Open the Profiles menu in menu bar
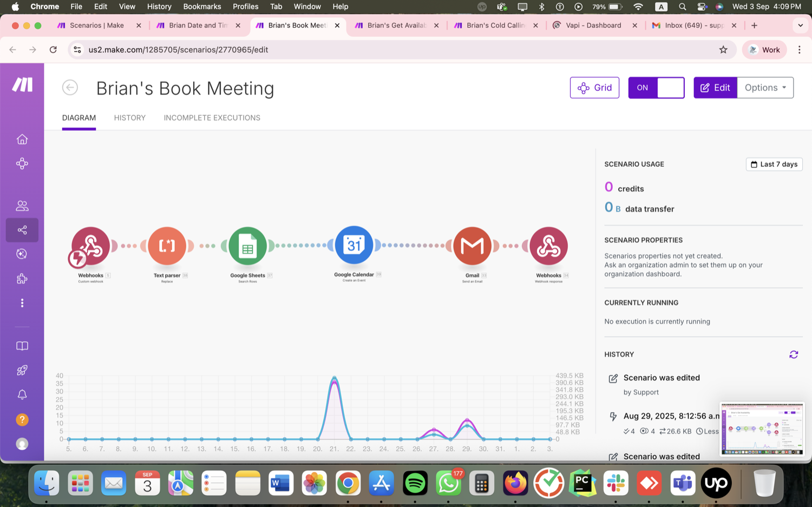The image size is (812, 507). tap(245, 6)
